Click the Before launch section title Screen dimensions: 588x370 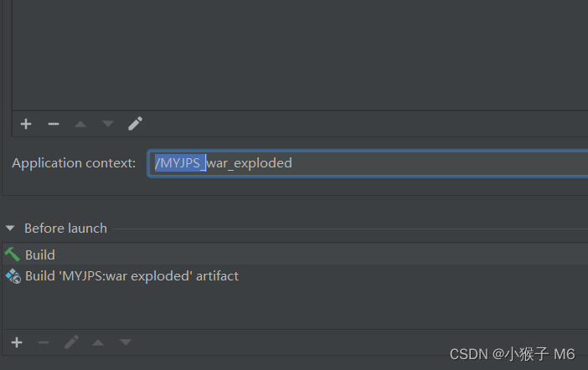[x=65, y=229]
